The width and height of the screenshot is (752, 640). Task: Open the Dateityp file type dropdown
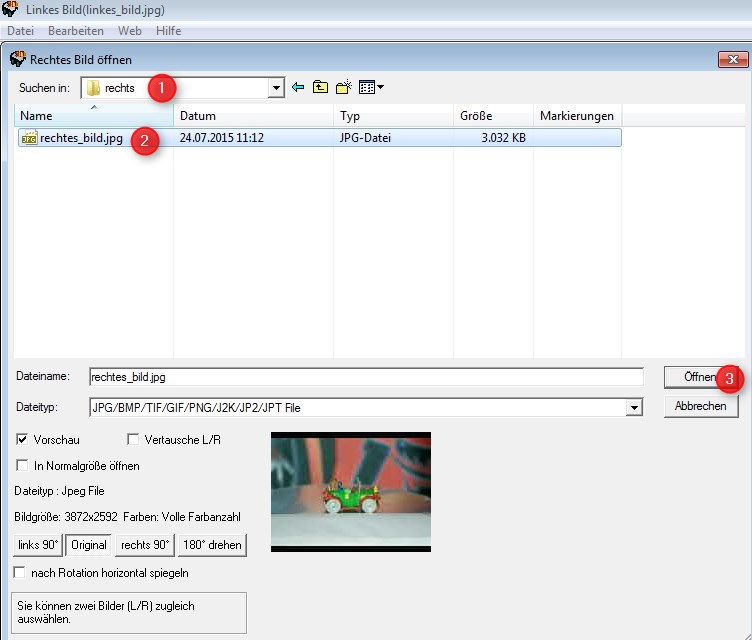pyautogui.click(x=633, y=408)
